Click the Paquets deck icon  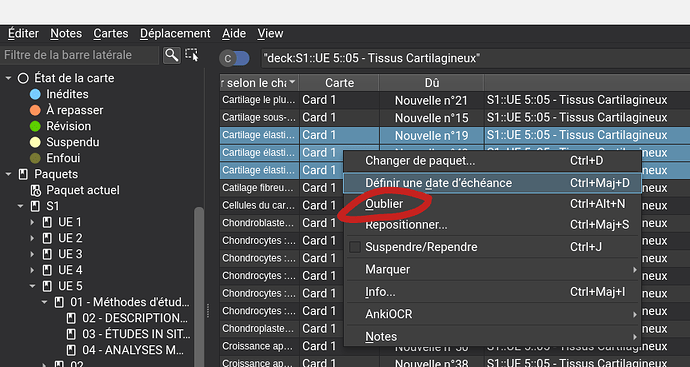tap(23, 174)
